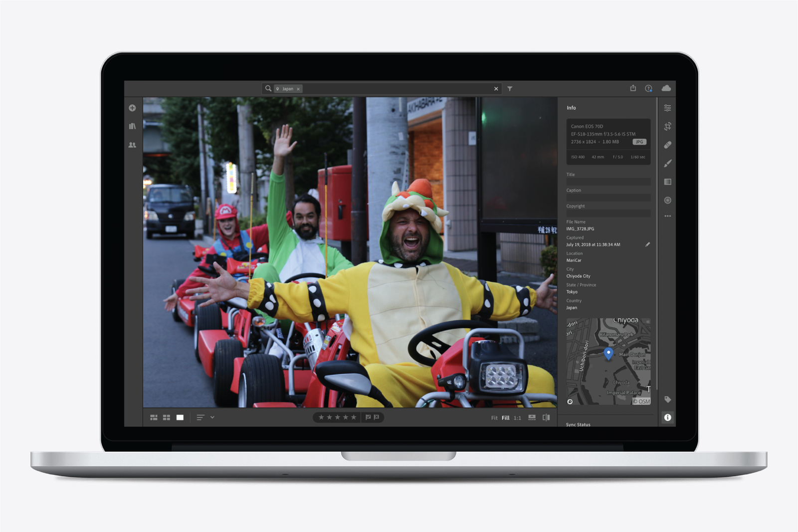Click the main kart photo preview
798x532 pixels.
[350, 252]
